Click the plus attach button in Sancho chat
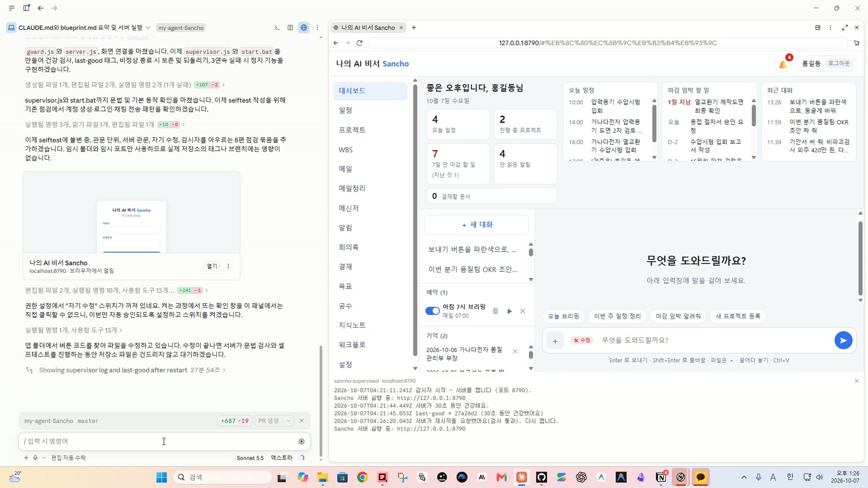 pos(555,341)
